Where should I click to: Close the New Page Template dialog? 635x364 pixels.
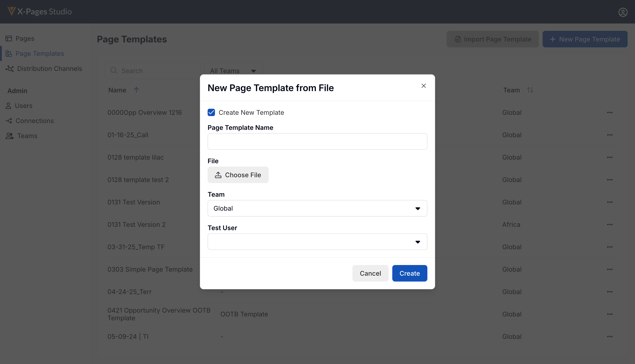(423, 86)
